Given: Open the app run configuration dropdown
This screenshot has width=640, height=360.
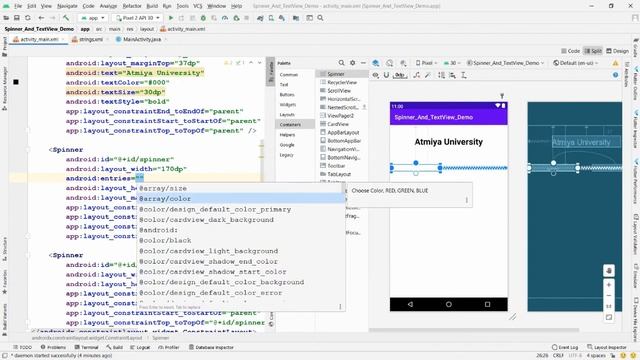Looking at the screenshot, I should click(93, 18).
